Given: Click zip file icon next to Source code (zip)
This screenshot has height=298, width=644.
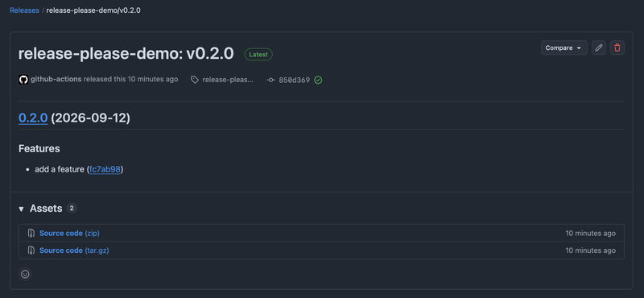Looking at the screenshot, I should [31, 233].
